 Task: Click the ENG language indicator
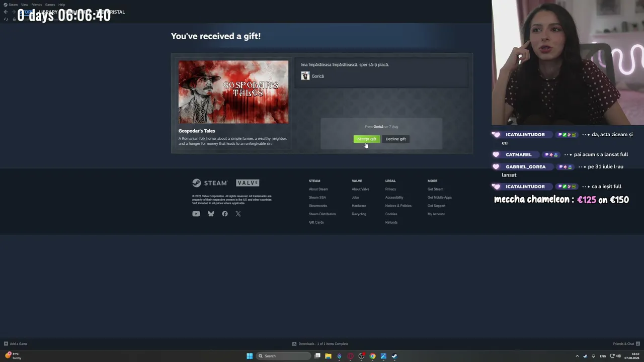coord(603,356)
